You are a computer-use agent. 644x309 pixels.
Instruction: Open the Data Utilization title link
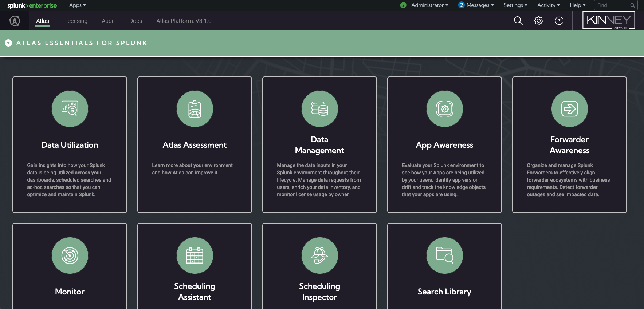[70, 145]
